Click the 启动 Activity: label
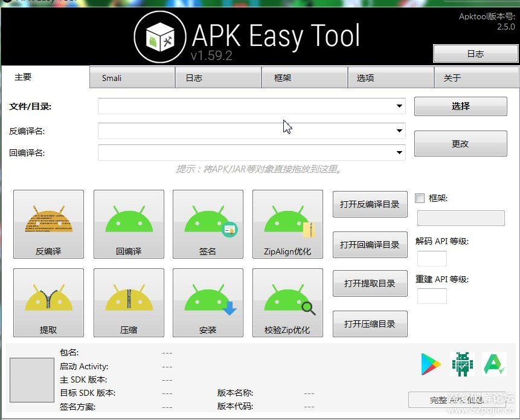Screen dimensions: 520x420 click(x=84, y=366)
